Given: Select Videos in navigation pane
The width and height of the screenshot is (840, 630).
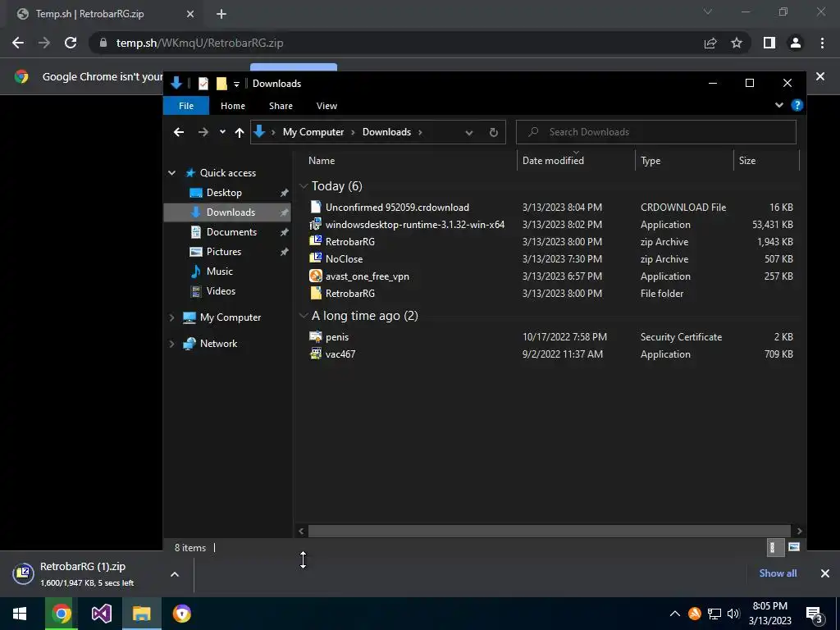Looking at the screenshot, I should (x=221, y=291).
